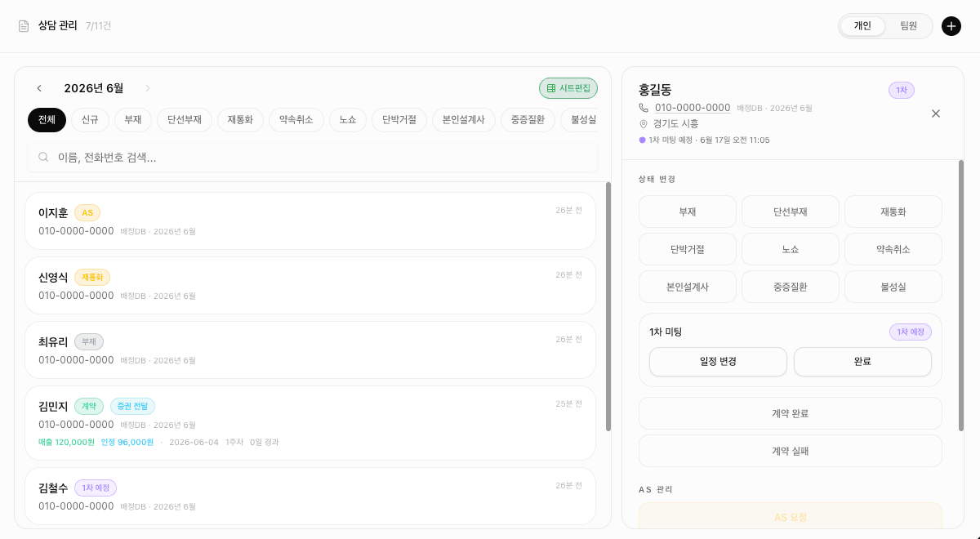
Task: Click the 증권 전달 badge on 김민지
Action: pyautogui.click(x=132, y=406)
